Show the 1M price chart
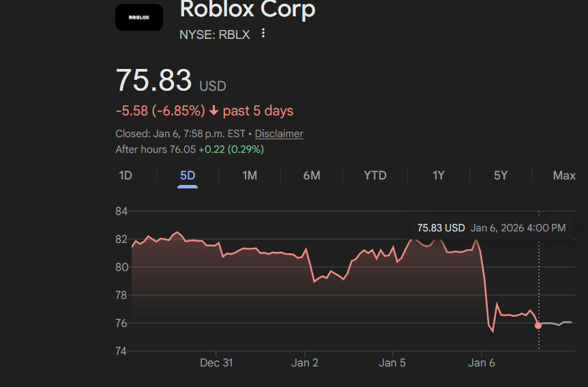Screen dimensions: 588x387 pyautogui.click(x=250, y=175)
